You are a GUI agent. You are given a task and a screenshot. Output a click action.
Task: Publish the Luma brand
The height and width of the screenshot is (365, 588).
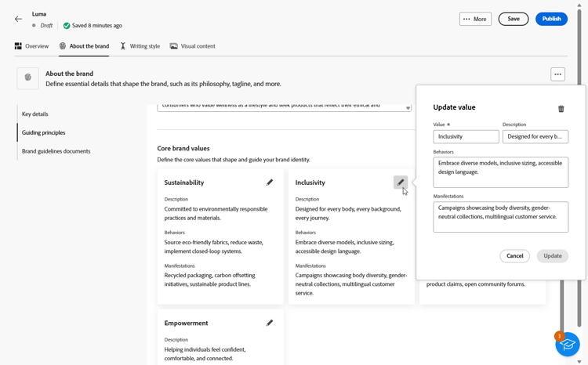point(551,19)
